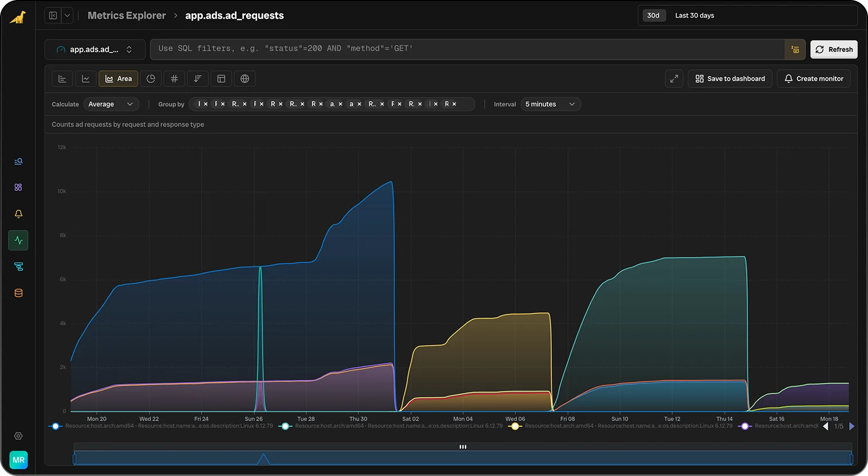The width and height of the screenshot is (868, 476).
Task: Click the breadcrumb title app.ads.ad_requests
Action: [x=234, y=15]
